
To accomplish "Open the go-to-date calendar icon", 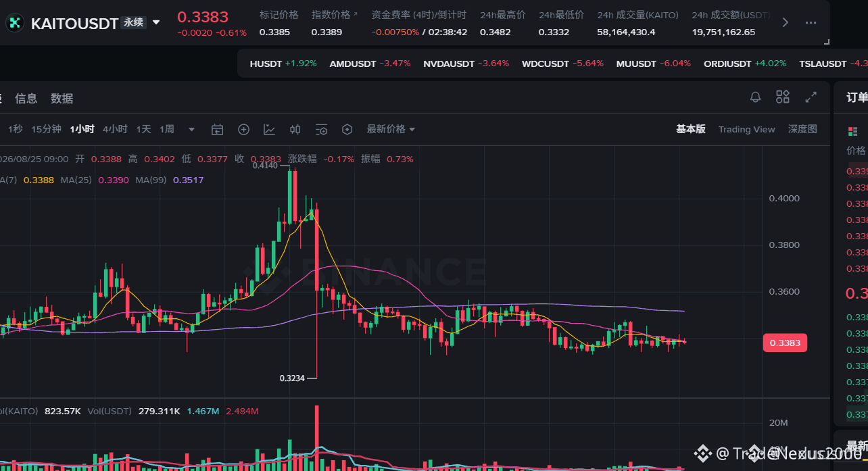I will (x=217, y=130).
